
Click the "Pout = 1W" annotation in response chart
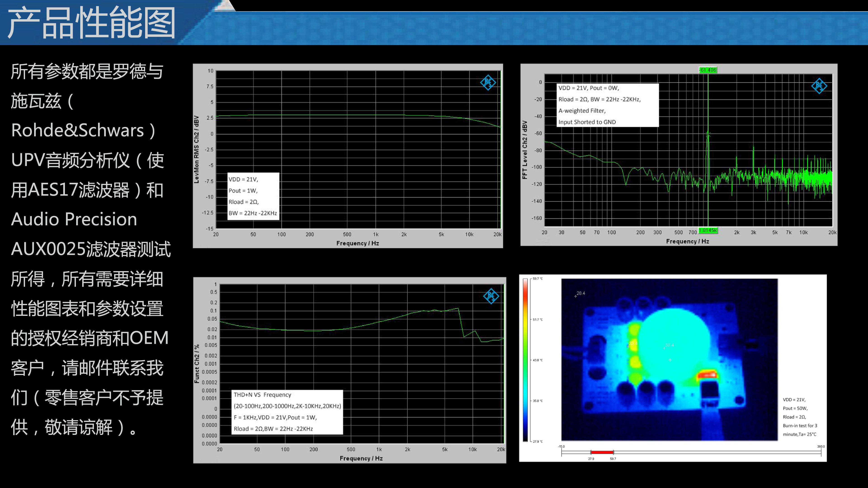[x=243, y=191]
